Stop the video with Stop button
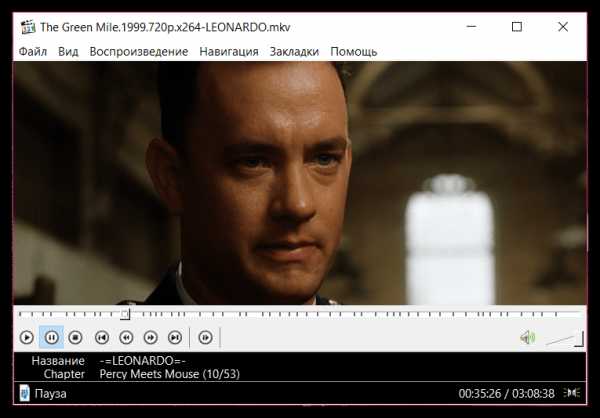The height and width of the screenshot is (418, 600). (x=75, y=338)
